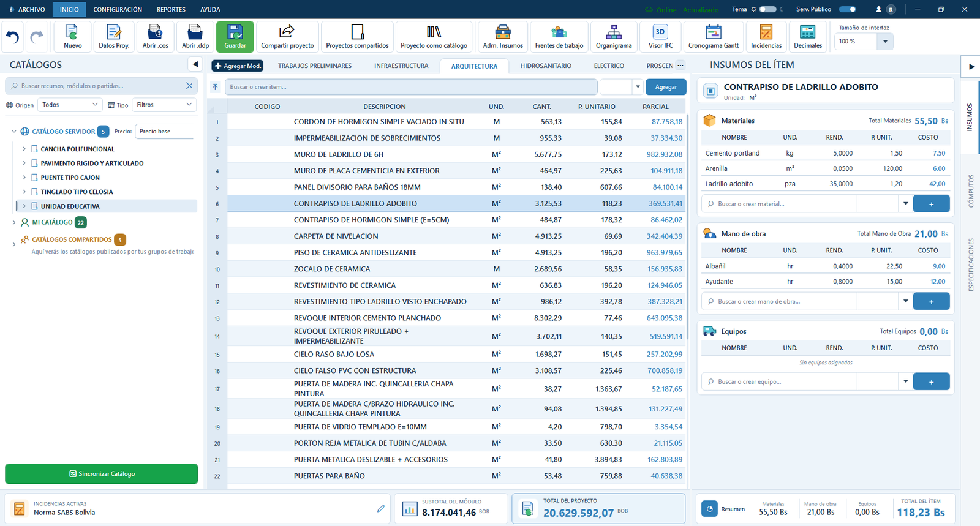Click the Agregar item button
This screenshot has height=526, width=980.
[666, 87]
